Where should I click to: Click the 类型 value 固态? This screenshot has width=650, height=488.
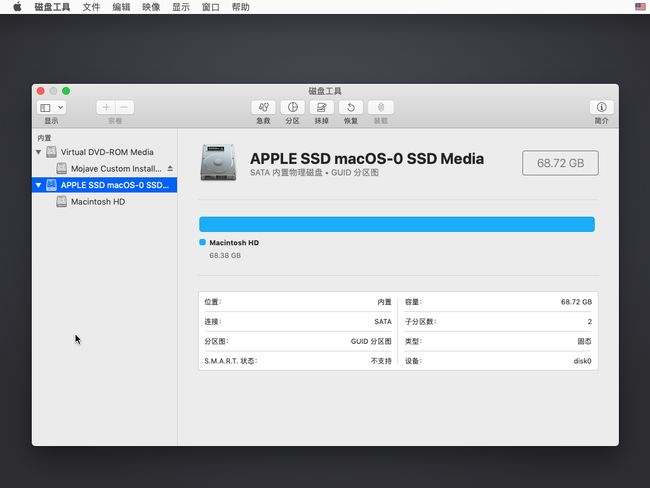[x=585, y=341]
